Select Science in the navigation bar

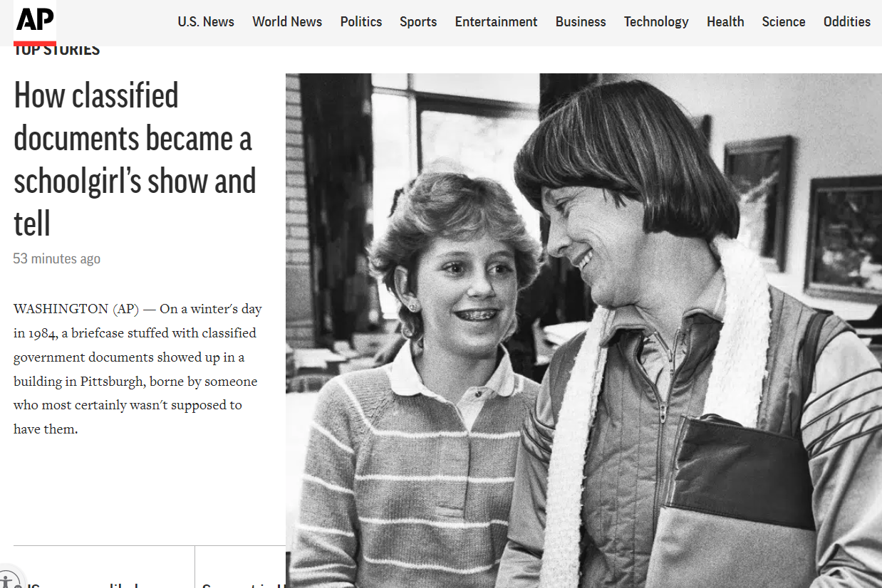point(784,22)
